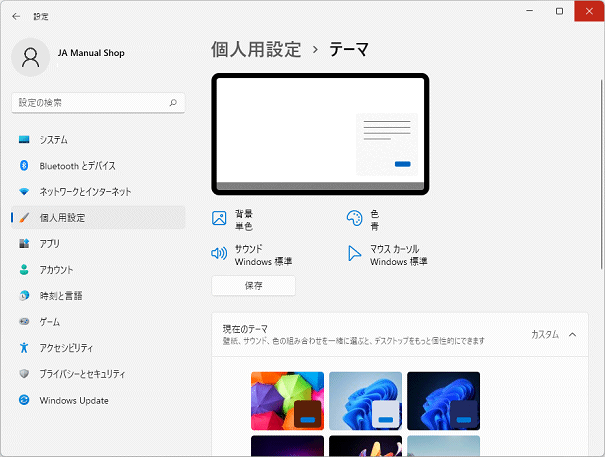The width and height of the screenshot is (605, 457).
Task: Click the 保存 button
Action: 253,286
